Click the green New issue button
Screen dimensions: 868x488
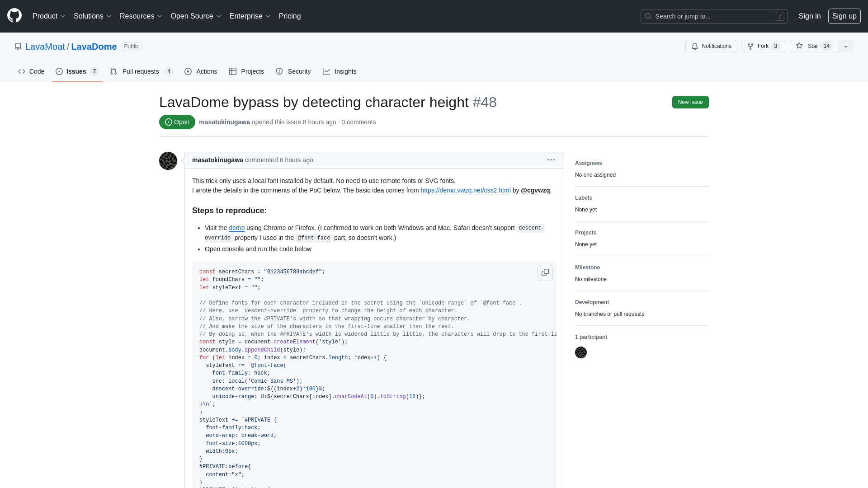[x=690, y=102]
